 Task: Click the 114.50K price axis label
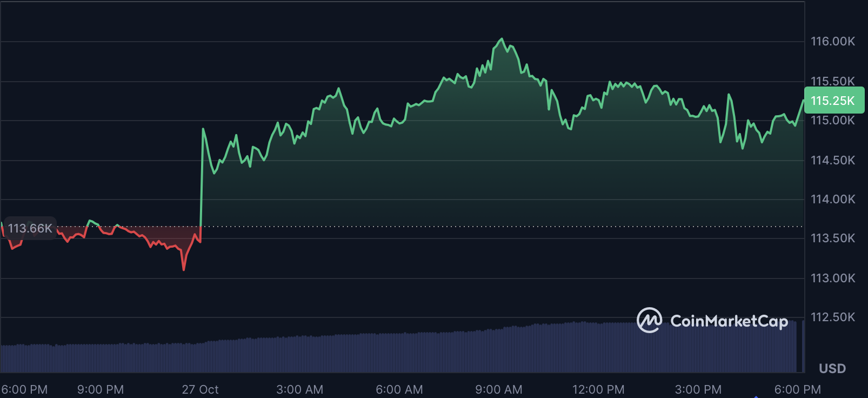(x=833, y=160)
